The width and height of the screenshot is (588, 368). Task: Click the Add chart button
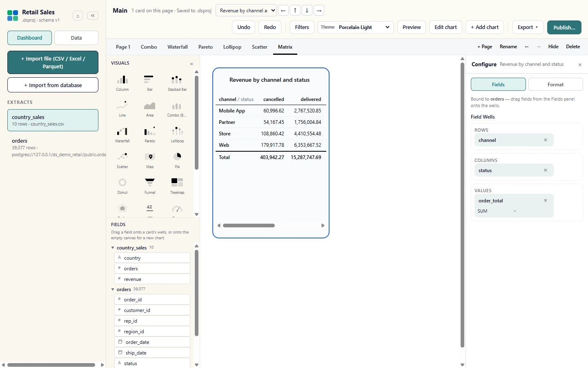click(485, 27)
